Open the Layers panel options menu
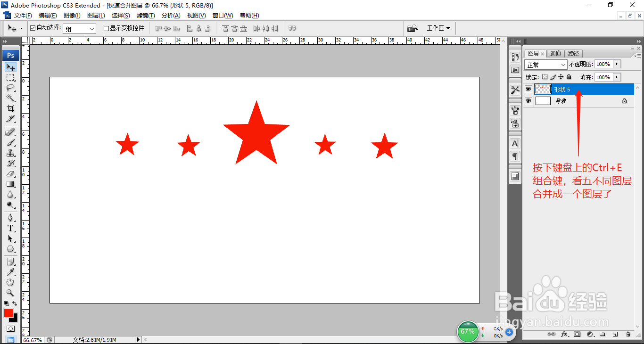Screen dimensions: 644x344 click(637, 56)
